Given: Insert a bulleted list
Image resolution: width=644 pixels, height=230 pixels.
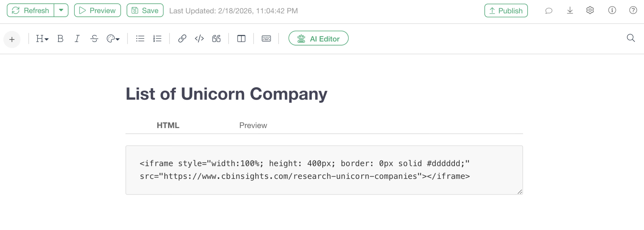Looking at the screenshot, I should [x=140, y=39].
